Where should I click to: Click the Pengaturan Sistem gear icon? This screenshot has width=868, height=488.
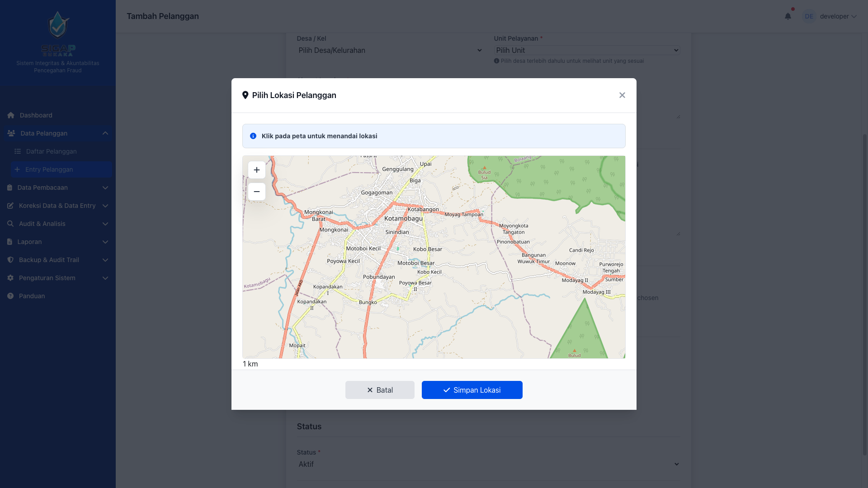[x=10, y=278]
